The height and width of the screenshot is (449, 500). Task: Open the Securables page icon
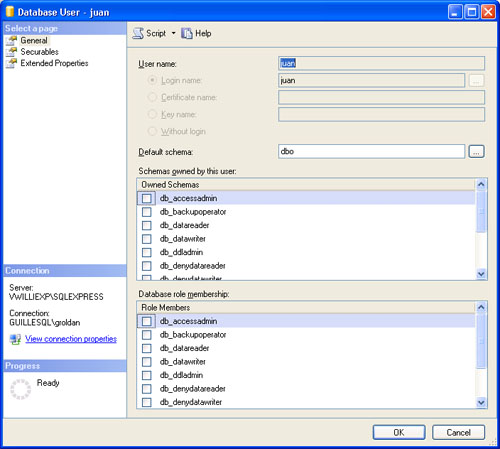[11, 52]
